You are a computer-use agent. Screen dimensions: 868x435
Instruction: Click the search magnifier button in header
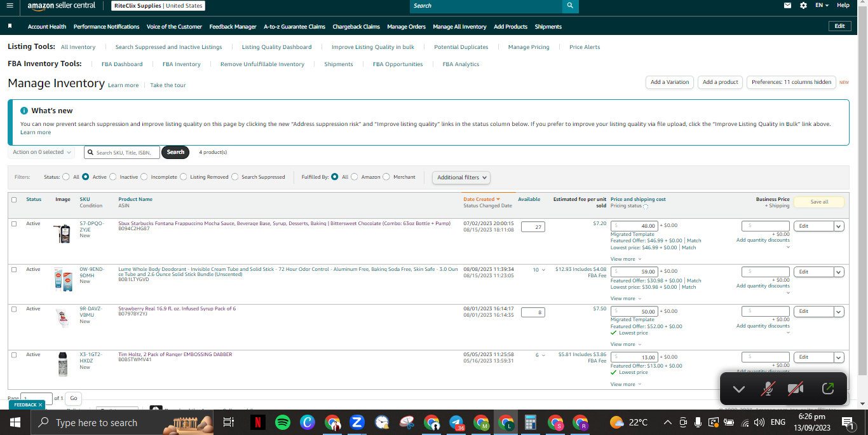(x=571, y=6)
